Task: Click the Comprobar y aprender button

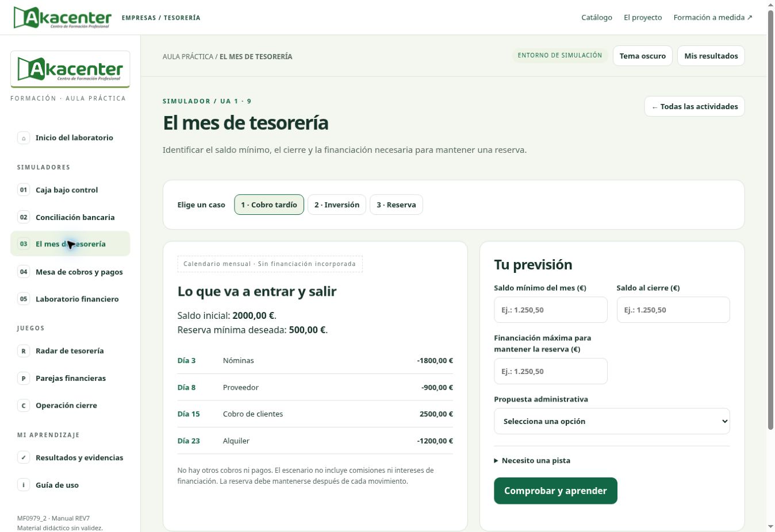Action: coord(555,491)
